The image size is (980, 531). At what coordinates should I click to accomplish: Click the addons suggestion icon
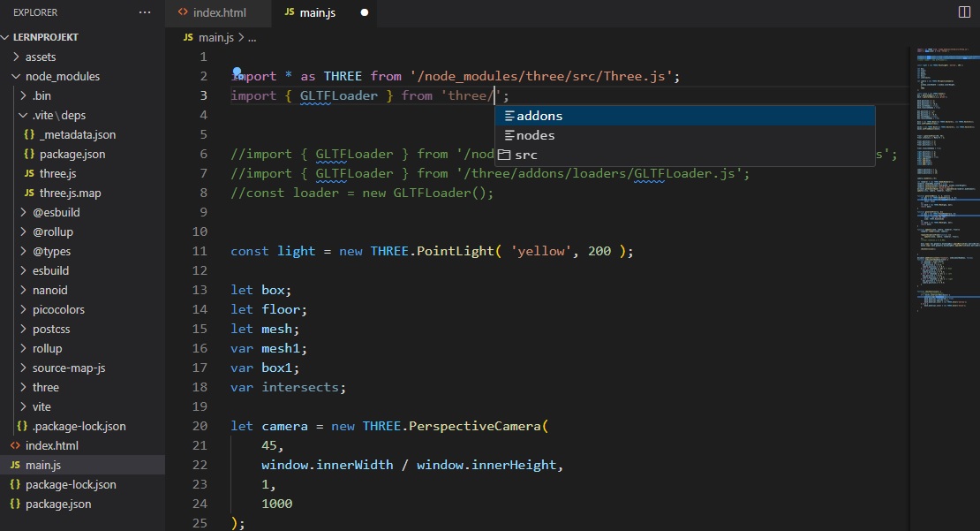[509, 116]
